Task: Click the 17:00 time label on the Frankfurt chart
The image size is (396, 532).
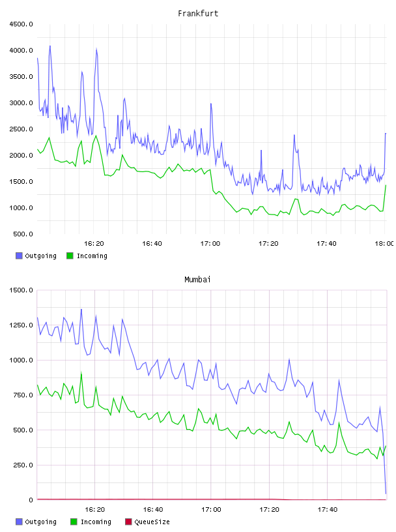Action: (x=210, y=244)
